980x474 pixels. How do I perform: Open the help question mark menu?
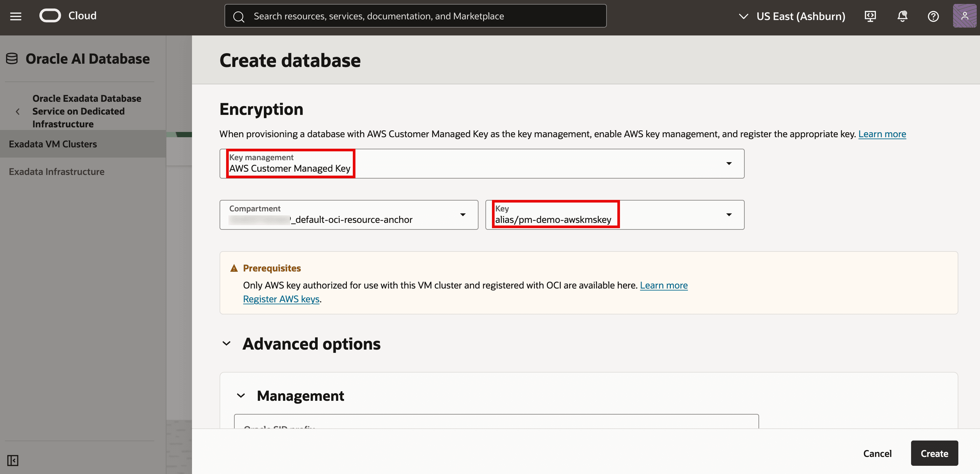tap(933, 16)
